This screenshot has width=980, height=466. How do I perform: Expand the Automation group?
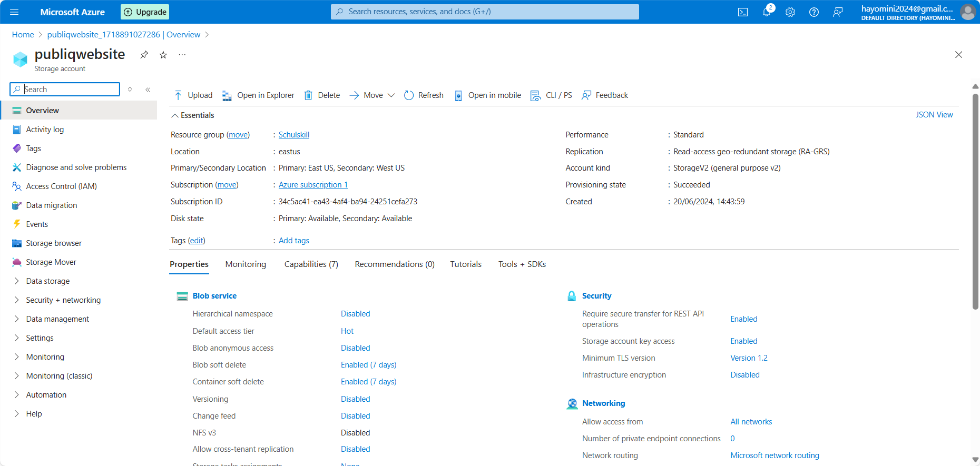pyautogui.click(x=79, y=395)
